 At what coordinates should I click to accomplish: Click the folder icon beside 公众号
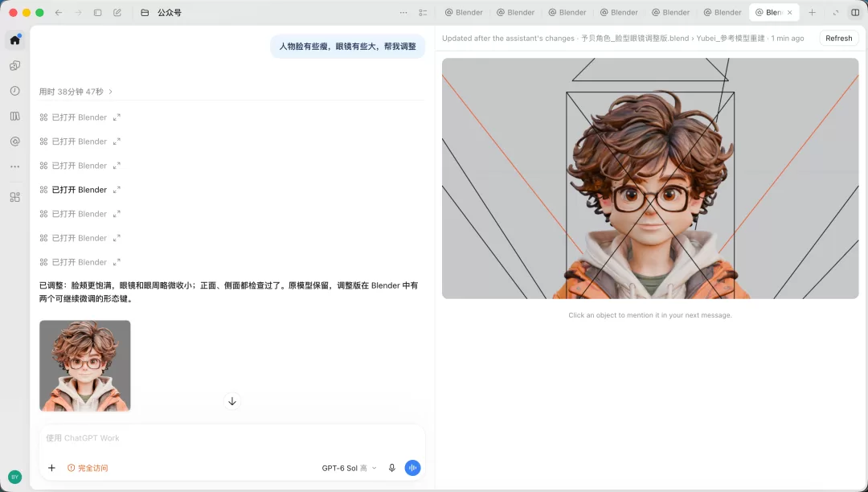coord(145,12)
